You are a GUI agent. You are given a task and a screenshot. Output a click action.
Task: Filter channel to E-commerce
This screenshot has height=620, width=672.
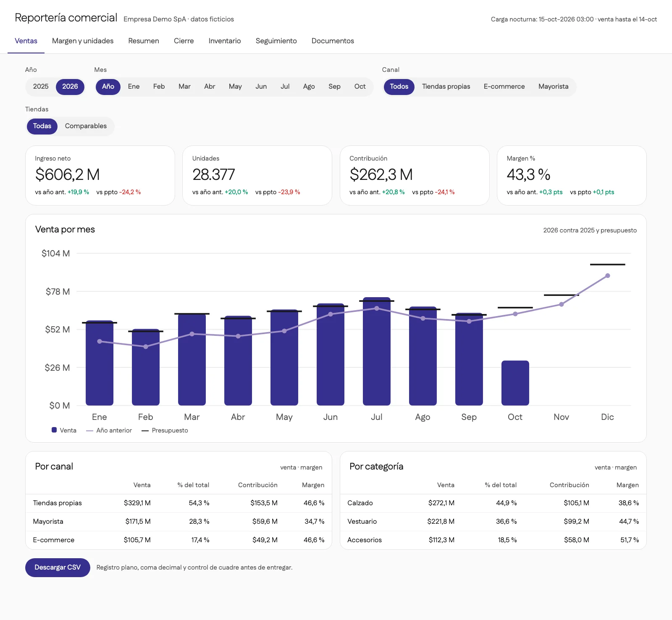504,87
